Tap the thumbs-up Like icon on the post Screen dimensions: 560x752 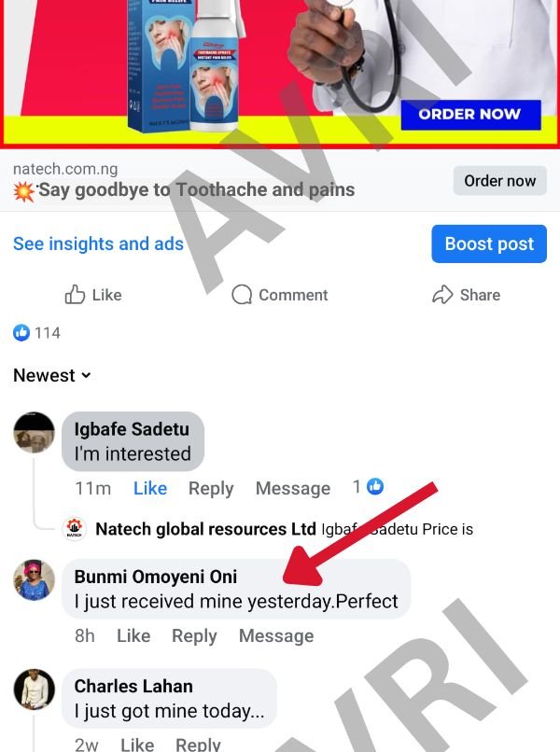click(x=75, y=295)
